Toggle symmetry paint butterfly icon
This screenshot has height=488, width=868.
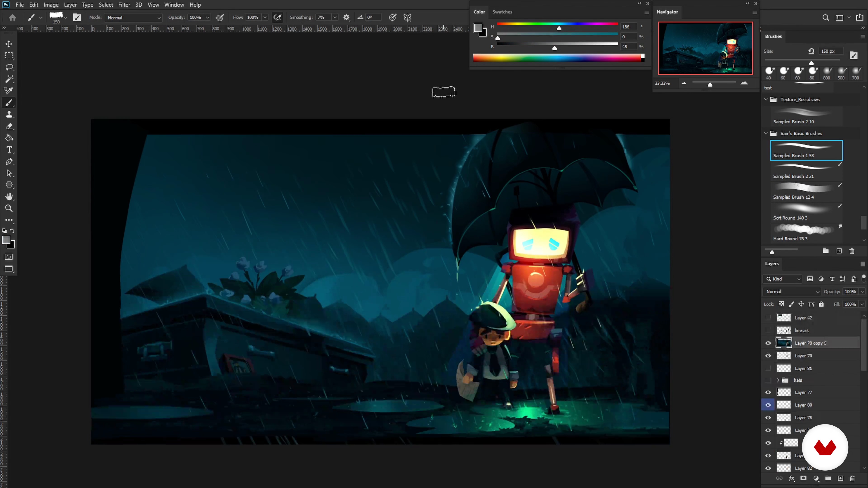[407, 18]
